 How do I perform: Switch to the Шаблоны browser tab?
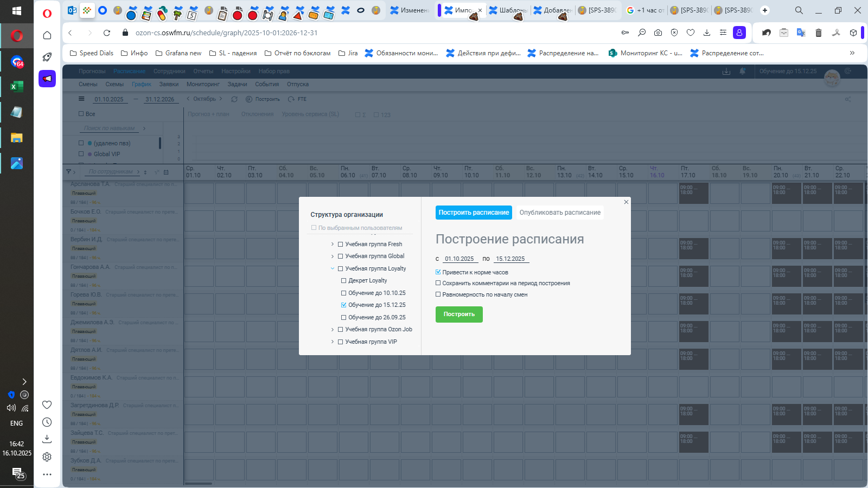(508, 10)
